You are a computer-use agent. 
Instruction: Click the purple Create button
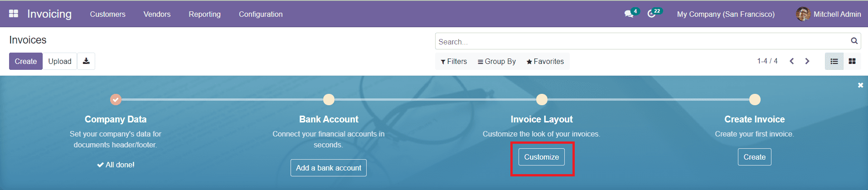pyautogui.click(x=26, y=61)
